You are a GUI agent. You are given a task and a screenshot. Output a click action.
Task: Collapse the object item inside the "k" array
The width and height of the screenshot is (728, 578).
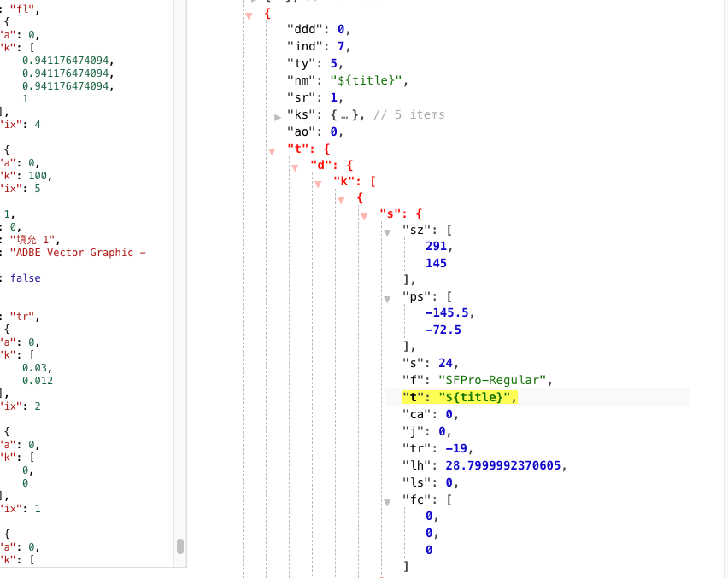[x=341, y=201]
